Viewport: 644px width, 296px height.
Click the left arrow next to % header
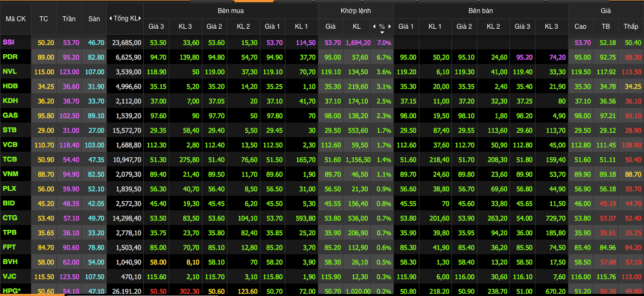point(374,26)
